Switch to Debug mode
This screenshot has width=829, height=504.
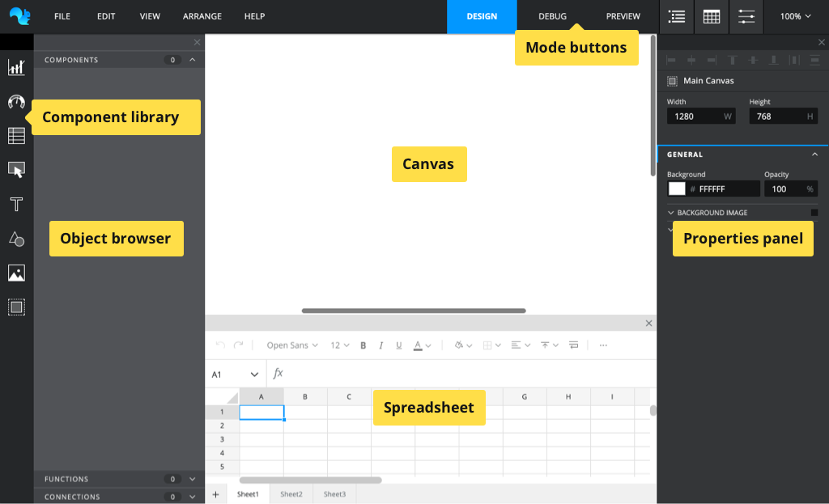point(553,16)
